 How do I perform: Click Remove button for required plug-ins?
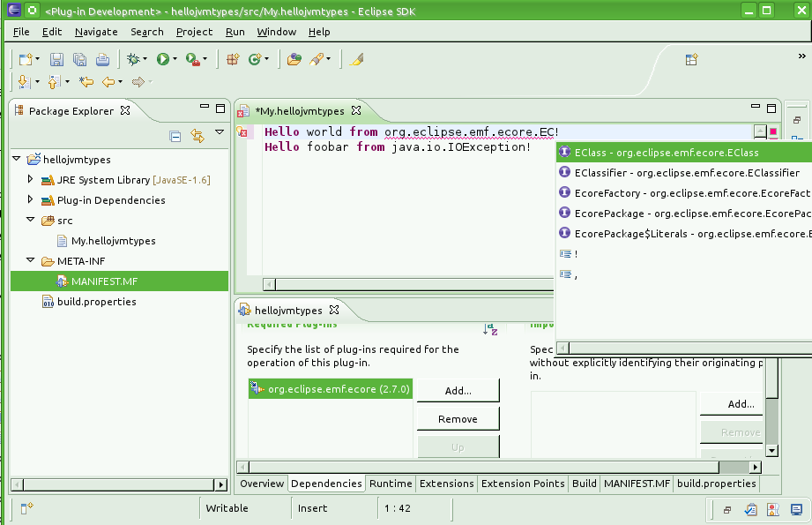pyautogui.click(x=458, y=419)
